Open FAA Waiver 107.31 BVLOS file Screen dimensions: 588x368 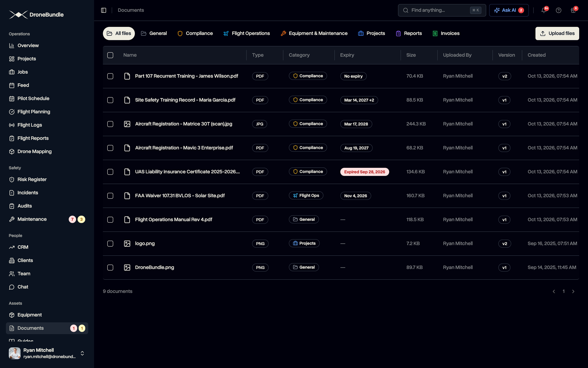[x=180, y=195]
